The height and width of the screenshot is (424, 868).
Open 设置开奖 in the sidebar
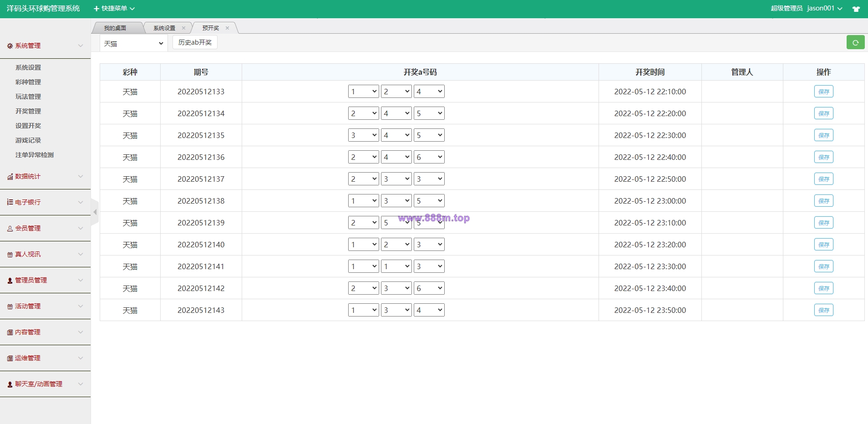(28, 126)
